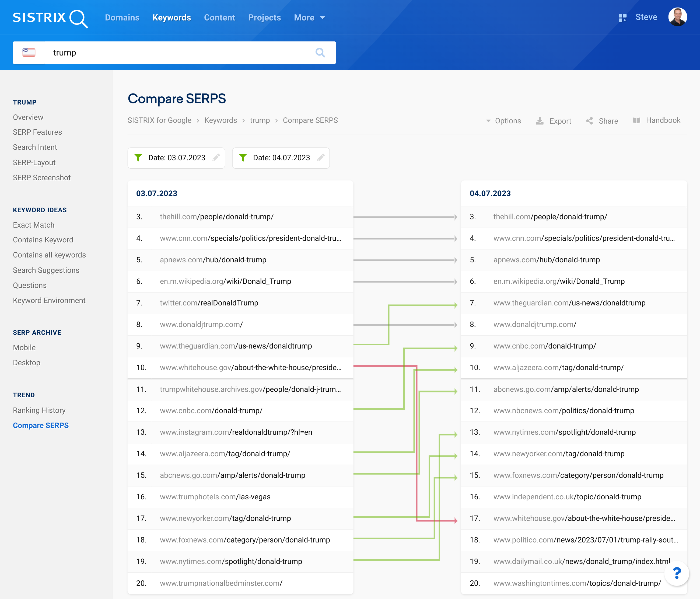Open Compare SERPS sidebar link
The width and height of the screenshot is (700, 599).
tap(40, 425)
